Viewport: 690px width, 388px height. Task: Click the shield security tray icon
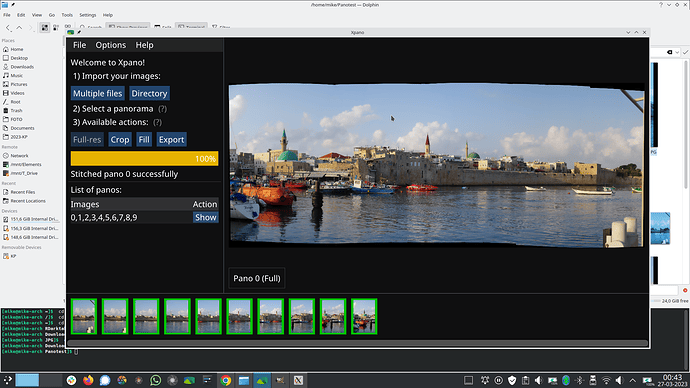(512, 380)
